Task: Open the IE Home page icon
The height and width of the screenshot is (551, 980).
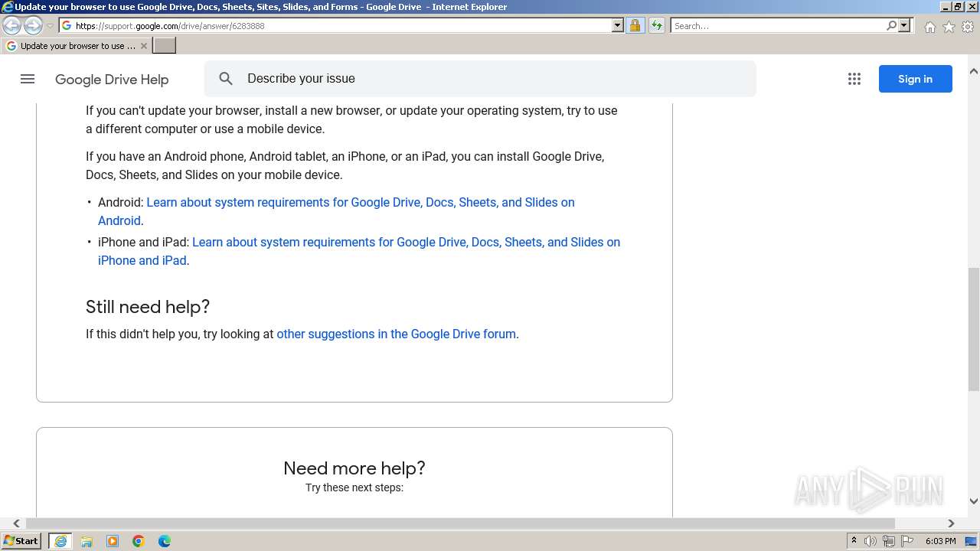Action: 929,27
